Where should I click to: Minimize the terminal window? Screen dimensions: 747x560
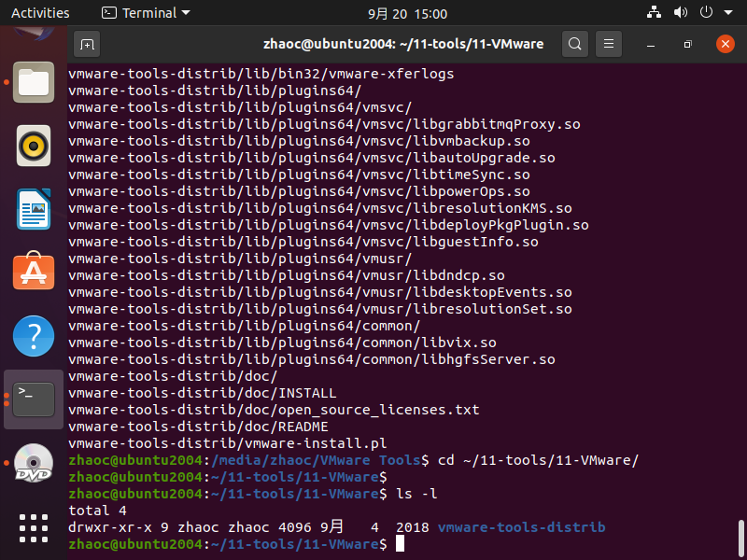pyautogui.click(x=651, y=44)
